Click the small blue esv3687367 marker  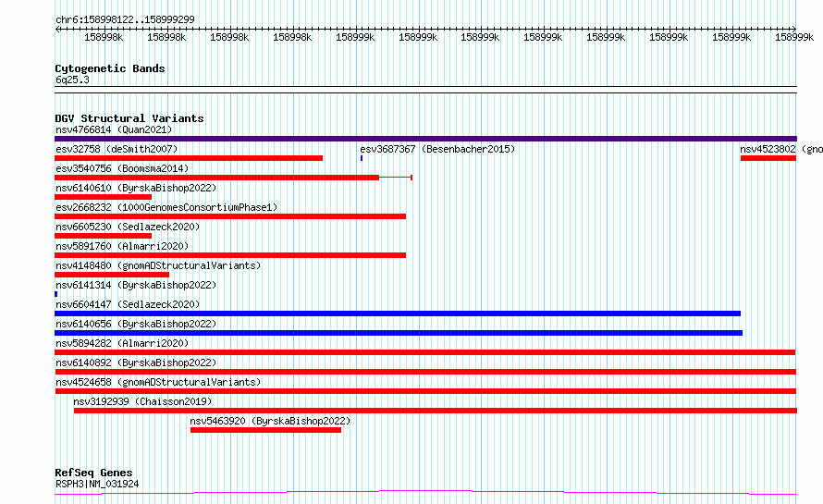(x=362, y=158)
